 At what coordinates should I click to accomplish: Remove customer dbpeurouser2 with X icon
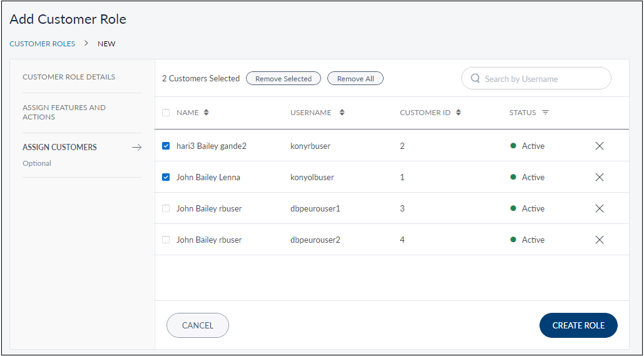[599, 240]
